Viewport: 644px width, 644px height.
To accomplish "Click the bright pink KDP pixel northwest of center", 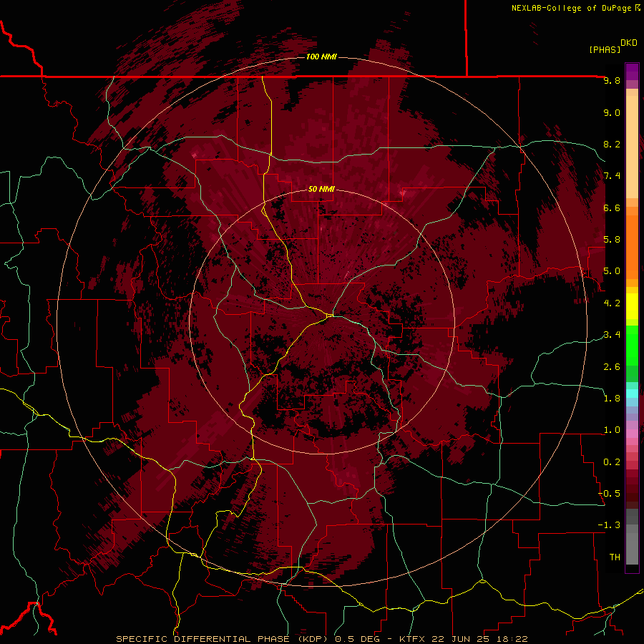I will click(x=194, y=155).
